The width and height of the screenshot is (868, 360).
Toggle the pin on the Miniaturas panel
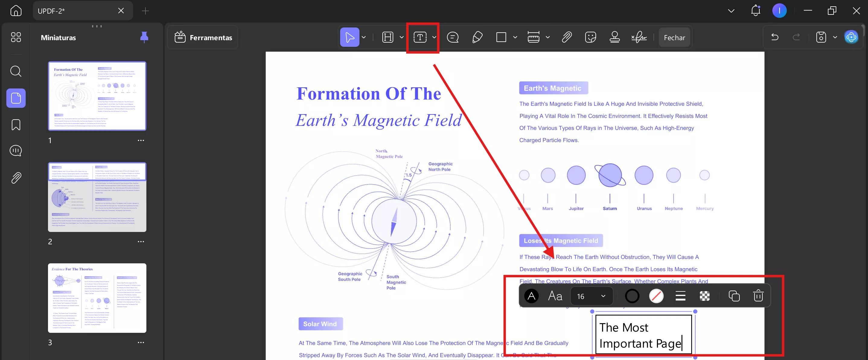click(x=144, y=37)
